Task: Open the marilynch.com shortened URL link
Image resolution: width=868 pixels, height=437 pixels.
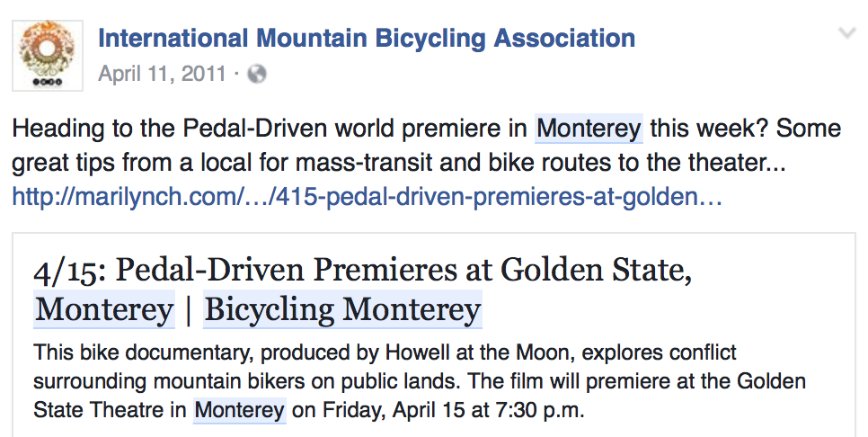Action: click(367, 195)
